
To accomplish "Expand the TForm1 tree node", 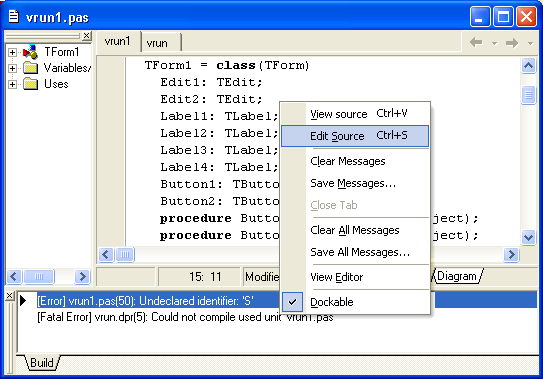I will tap(12, 52).
